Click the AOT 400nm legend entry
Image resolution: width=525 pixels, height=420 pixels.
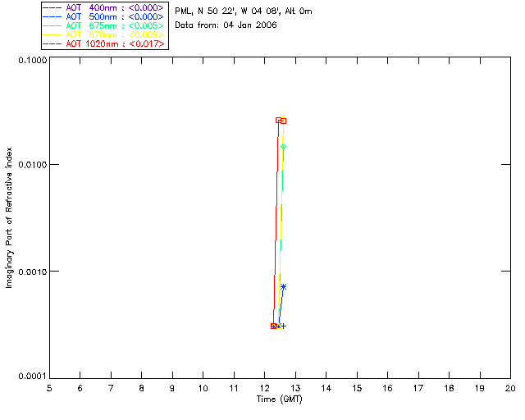pos(103,7)
